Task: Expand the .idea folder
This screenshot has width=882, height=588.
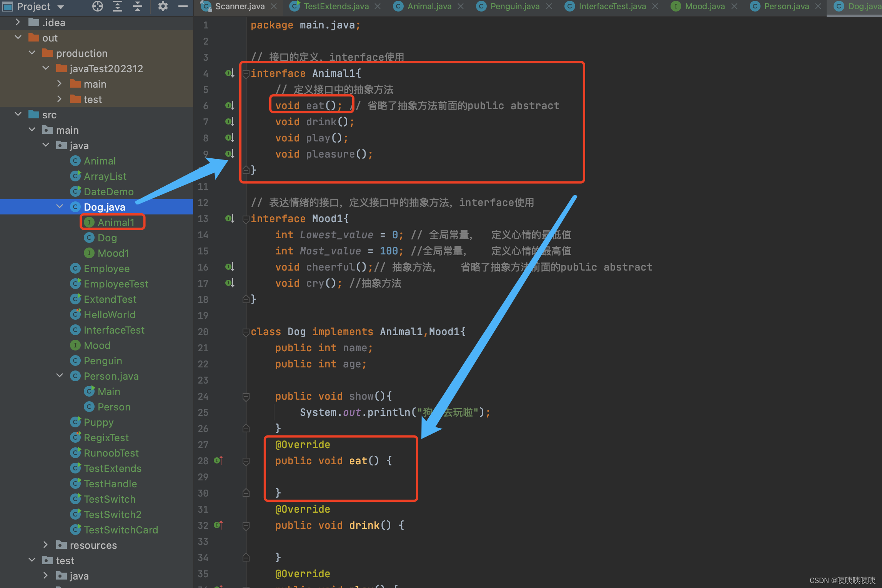Action: 18,22
